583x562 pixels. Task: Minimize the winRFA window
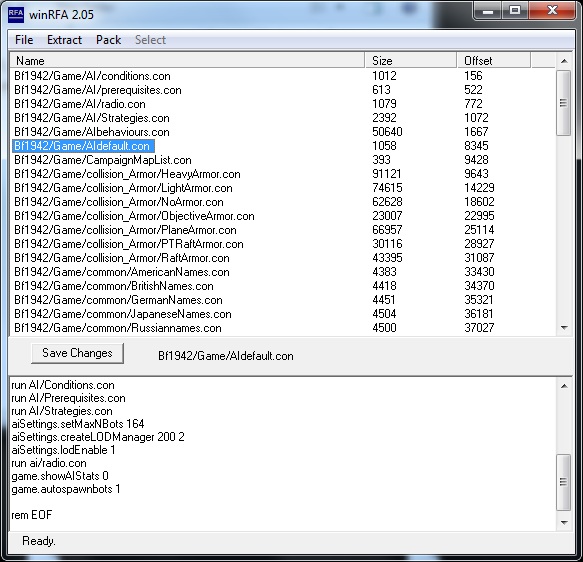(488, 11)
